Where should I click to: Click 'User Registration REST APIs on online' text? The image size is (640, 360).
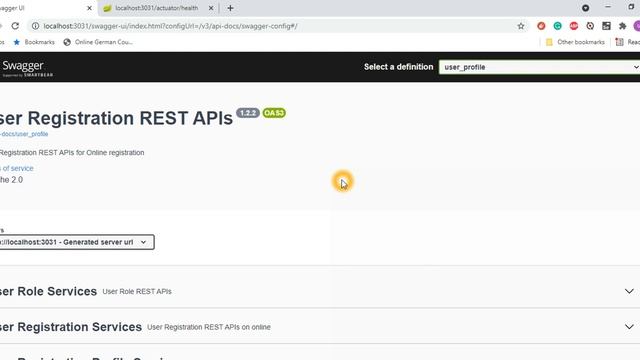click(x=209, y=327)
